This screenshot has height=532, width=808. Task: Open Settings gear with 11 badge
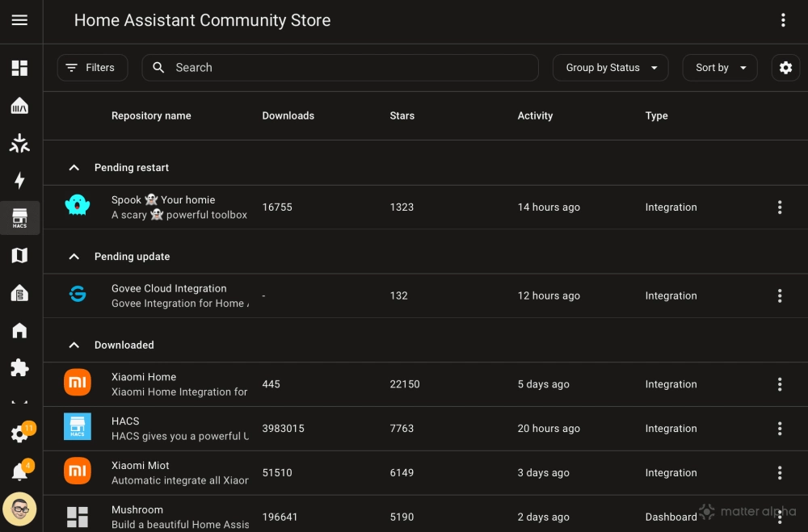point(21,433)
